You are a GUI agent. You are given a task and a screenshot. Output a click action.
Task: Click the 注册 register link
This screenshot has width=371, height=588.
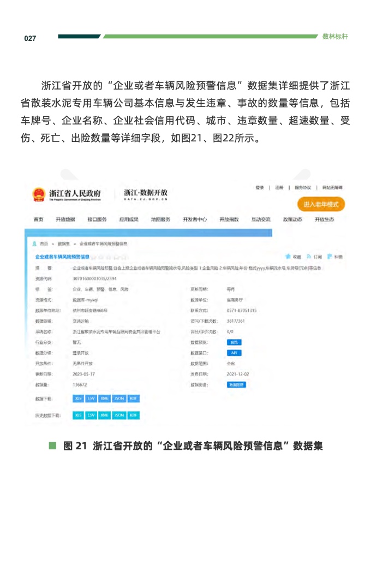(x=279, y=187)
